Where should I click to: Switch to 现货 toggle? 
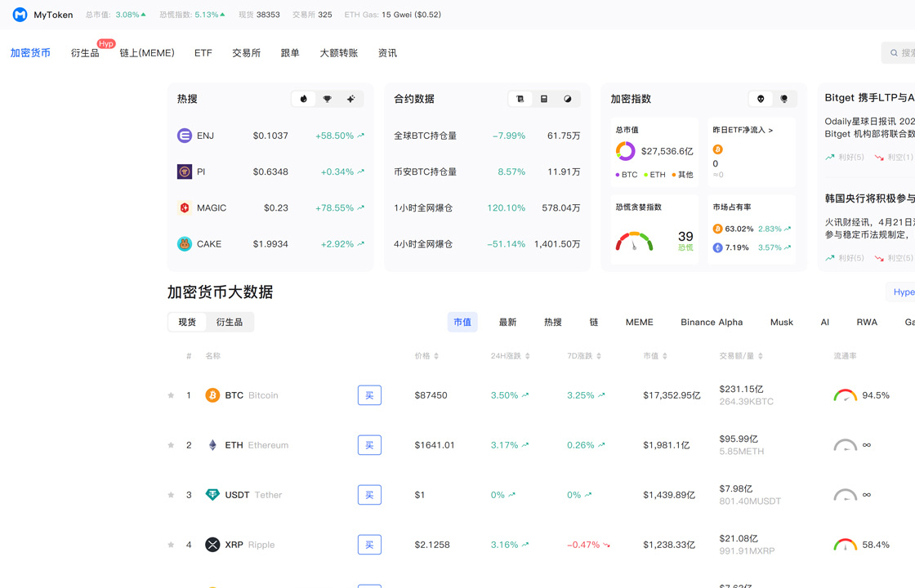click(x=187, y=322)
